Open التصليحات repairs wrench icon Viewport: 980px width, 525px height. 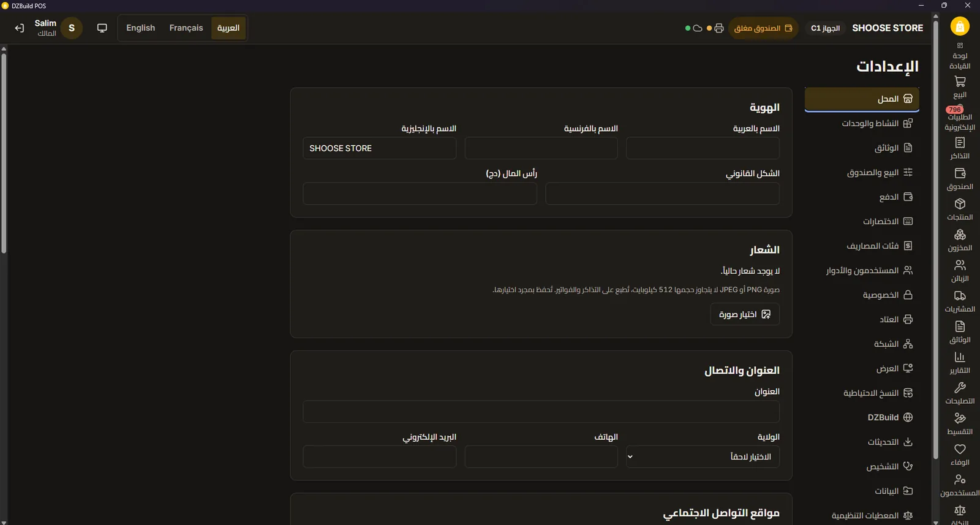(x=960, y=393)
